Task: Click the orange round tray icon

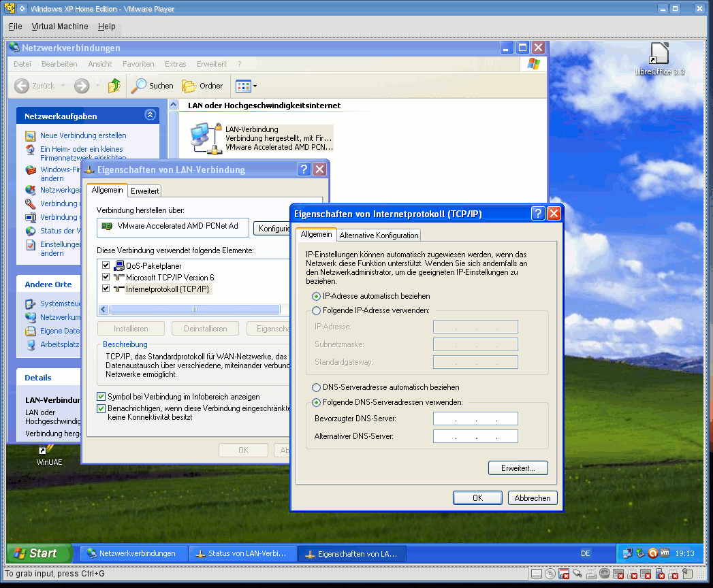Action: coord(652,553)
